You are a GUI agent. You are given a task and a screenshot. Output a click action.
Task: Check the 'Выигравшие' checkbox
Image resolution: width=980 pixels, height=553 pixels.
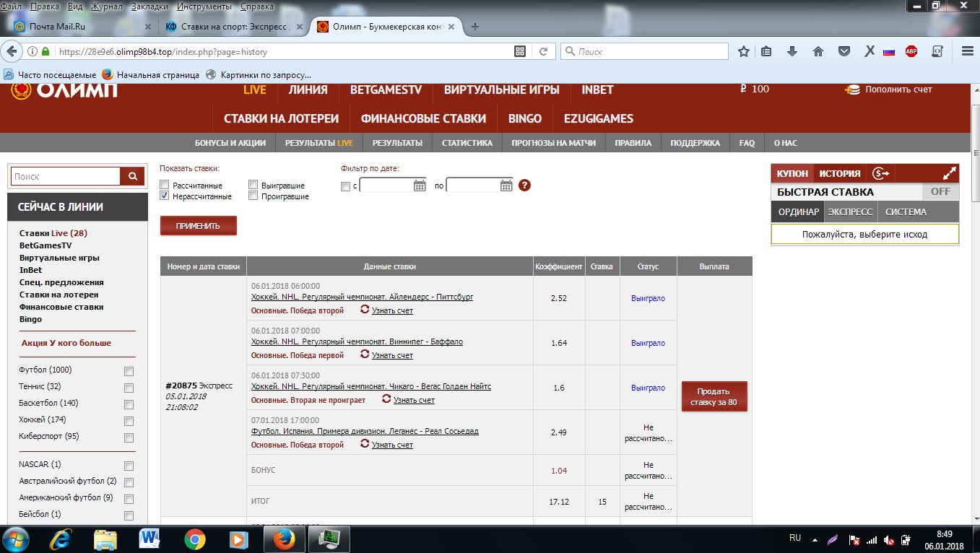pyautogui.click(x=253, y=184)
